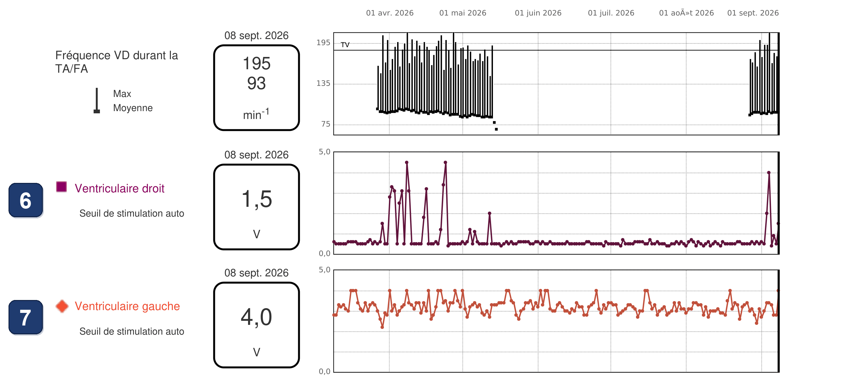Click the purple square Ventriculaire droit marker

click(61, 187)
